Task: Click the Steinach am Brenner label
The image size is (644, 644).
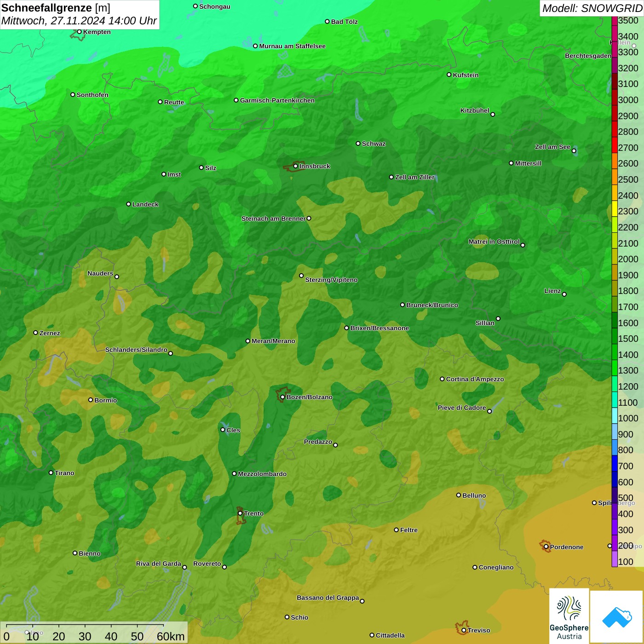Action: click(273, 218)
